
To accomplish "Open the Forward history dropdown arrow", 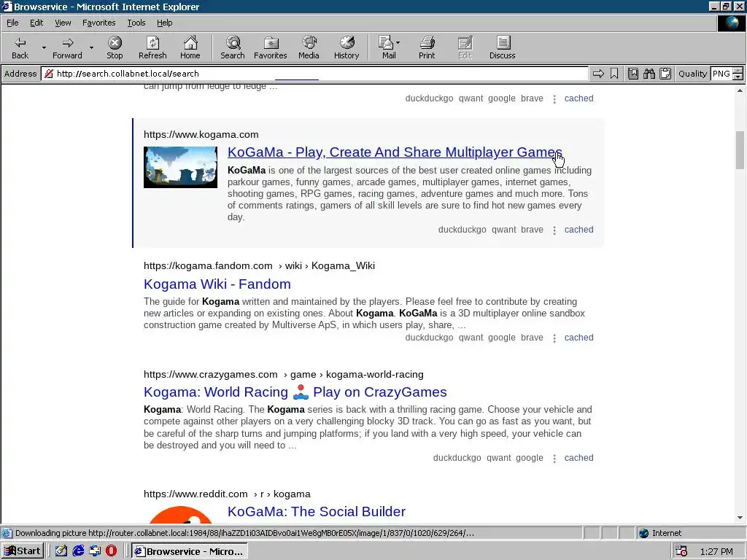I will click(x=91, y=47).
